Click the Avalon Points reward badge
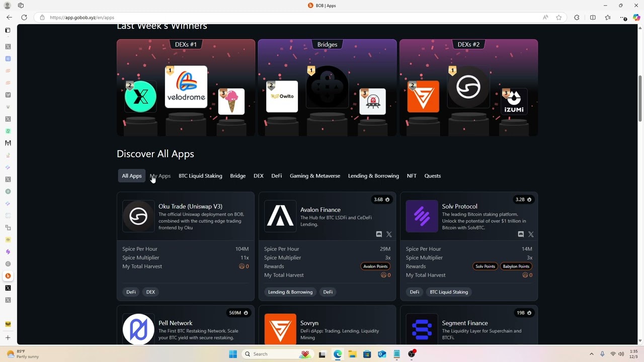Viewport: 644px width, 362px height. click(375, 266)
